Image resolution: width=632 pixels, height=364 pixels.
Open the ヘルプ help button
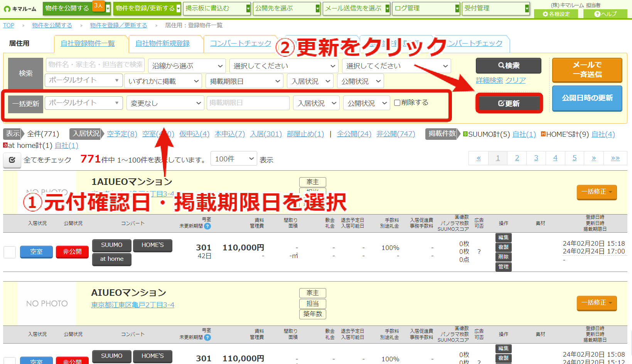click(x=605, y=14)
